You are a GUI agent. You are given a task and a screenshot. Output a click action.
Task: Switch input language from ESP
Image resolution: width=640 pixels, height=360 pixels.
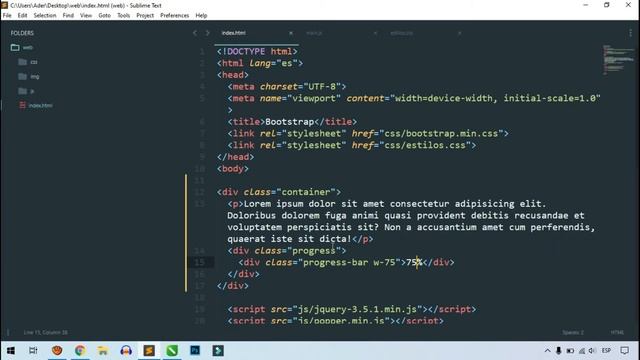[607, 351]
